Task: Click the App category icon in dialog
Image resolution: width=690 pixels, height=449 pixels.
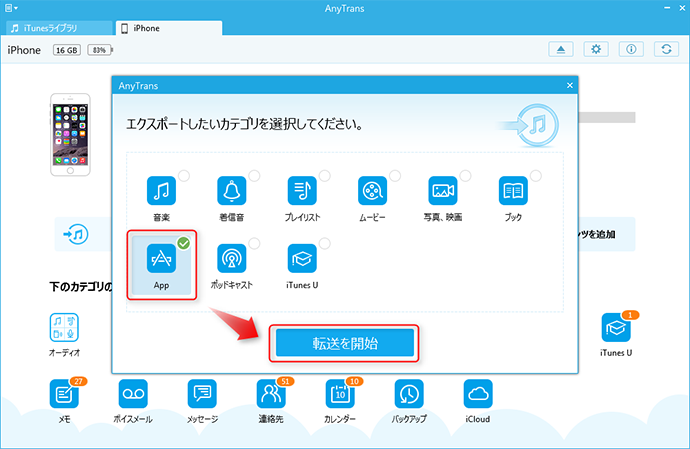Action: (x=161, y=258)
